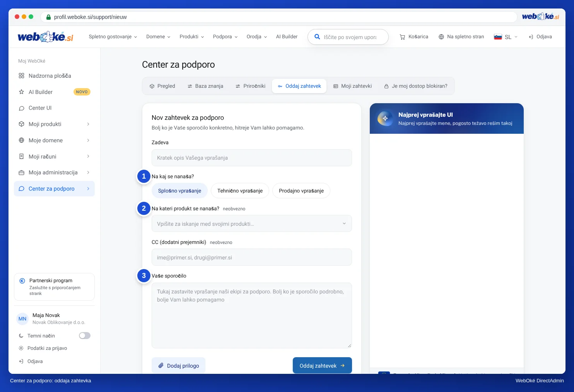Click the Slovenian flag icon

(498, 37)
